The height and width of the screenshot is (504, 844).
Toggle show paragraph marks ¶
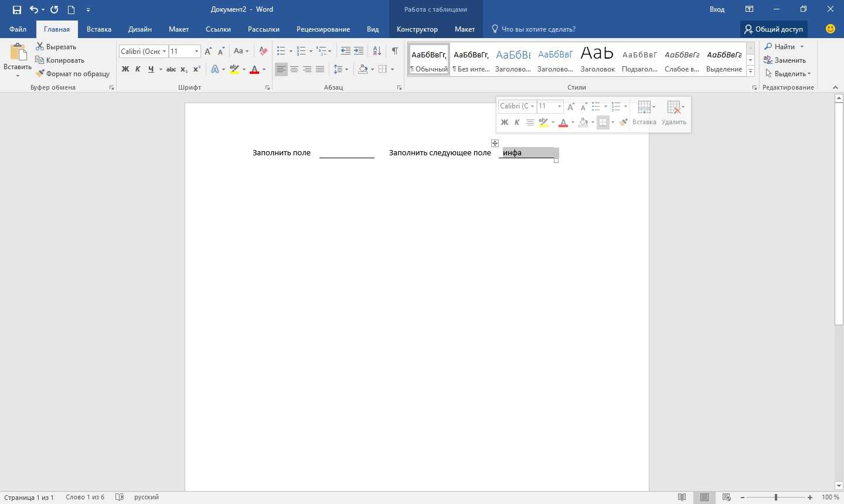(x=395, y=52)
